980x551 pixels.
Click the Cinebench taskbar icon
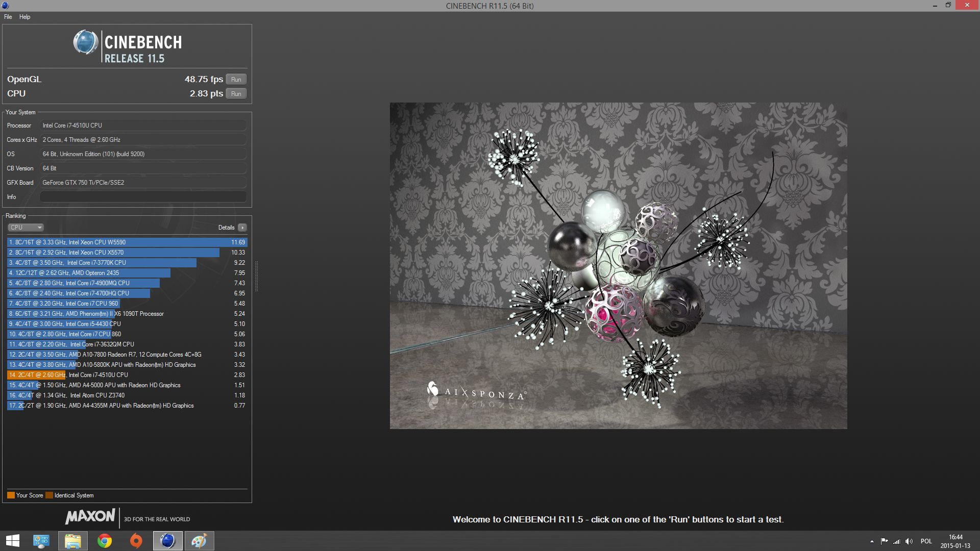167,541
